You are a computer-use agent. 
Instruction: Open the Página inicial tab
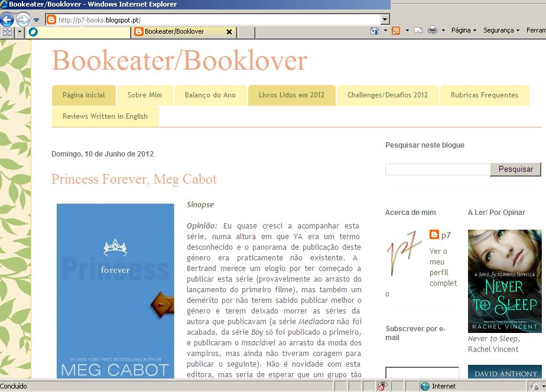[x=83, y=95]
